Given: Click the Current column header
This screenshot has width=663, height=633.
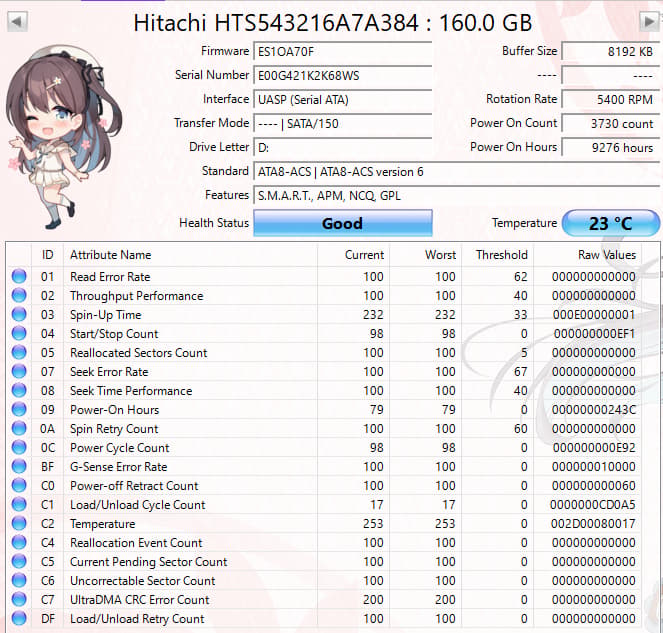Looking at the screenshot, I should pos(353,255).
